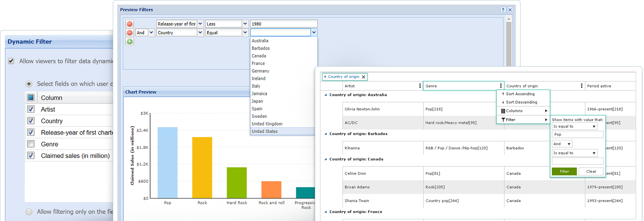The height and width of the screenshot is (221, 644).
Task: Click the light blue Pop bar
Action: (167, 163)
